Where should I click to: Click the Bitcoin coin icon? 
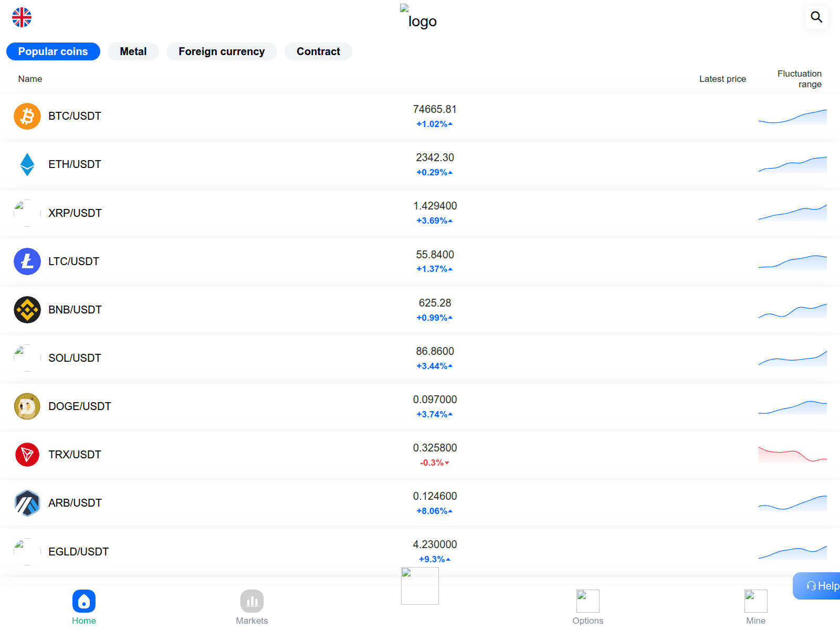pyautogui.click(x=27, y=116)
